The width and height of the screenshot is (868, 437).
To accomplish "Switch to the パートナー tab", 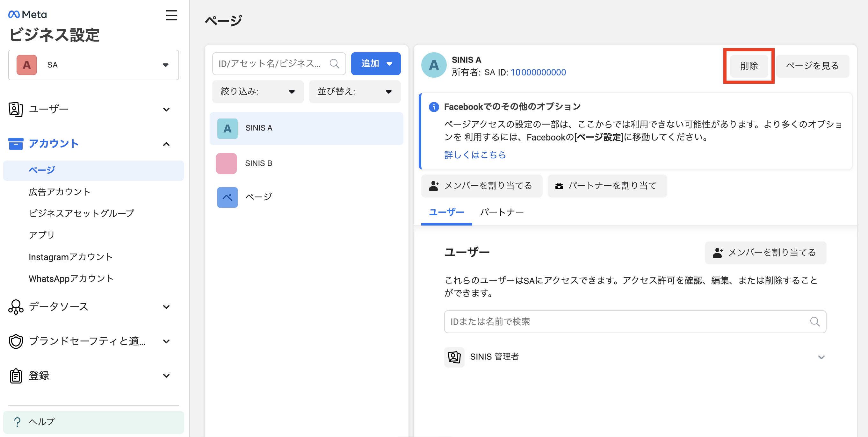I will (502, 212).
